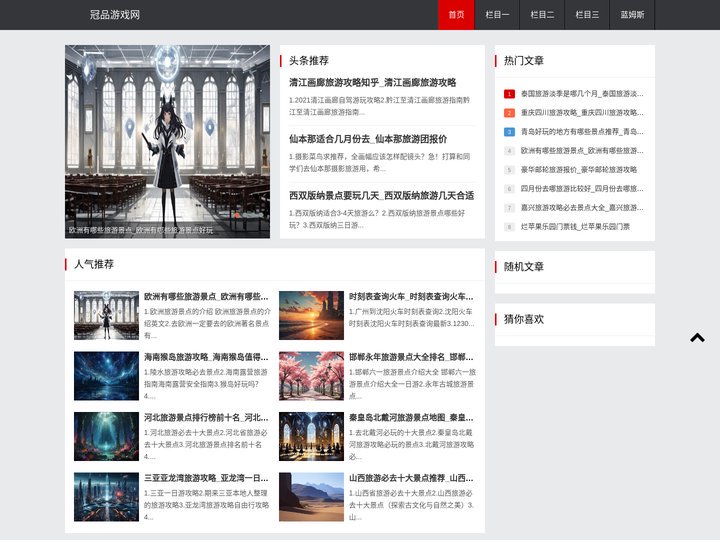Open the 蓝姆斯 navigation tab
This screenshot has width=720, height=540.
click(632, 15)
